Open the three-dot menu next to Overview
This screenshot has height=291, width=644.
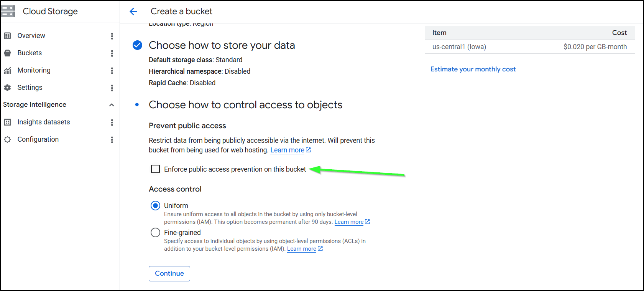(x=112, y=36)
